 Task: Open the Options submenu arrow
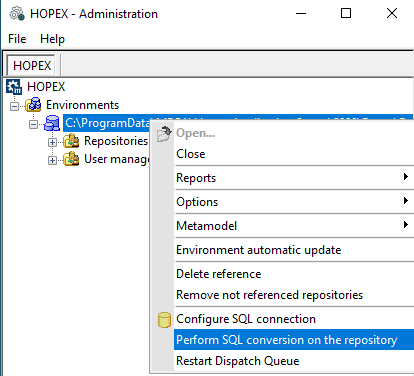coord(405,201)
